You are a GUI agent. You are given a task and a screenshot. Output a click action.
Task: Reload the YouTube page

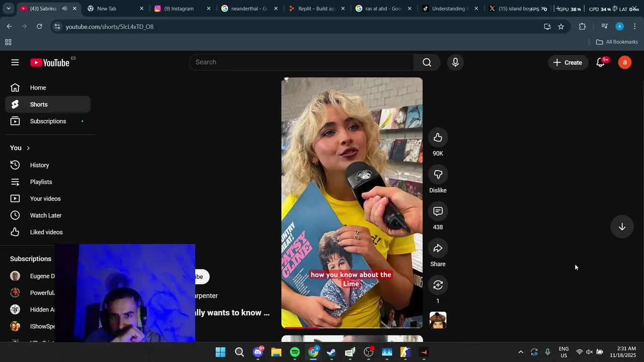[x=39, y=26]
